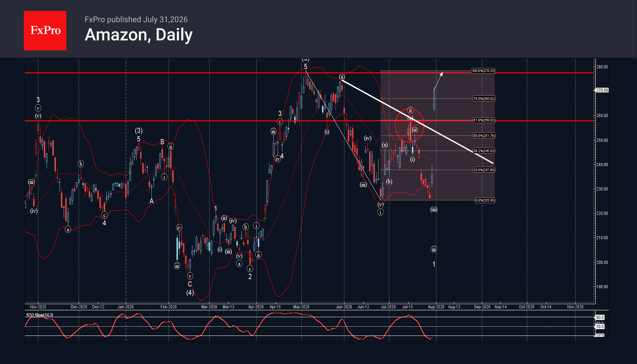Image resolution: width=637 pixels, height=364 pixels.
Task: Click the Mar-2026 date label
Action: click(x=209, y=307)
